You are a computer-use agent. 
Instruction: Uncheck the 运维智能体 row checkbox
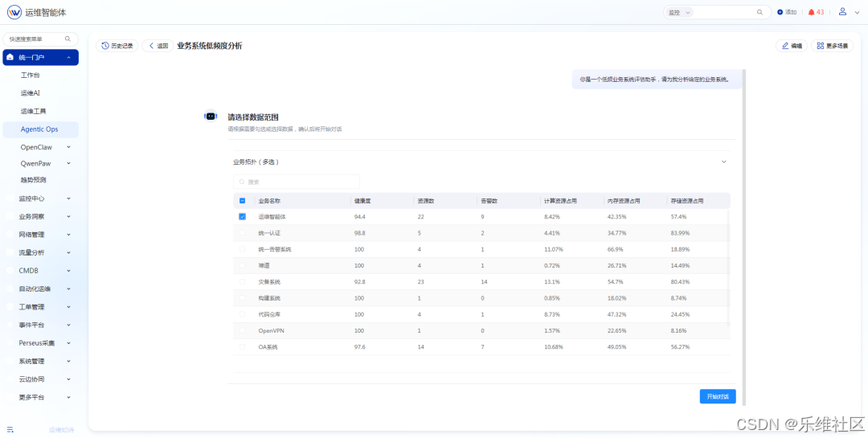243,217
